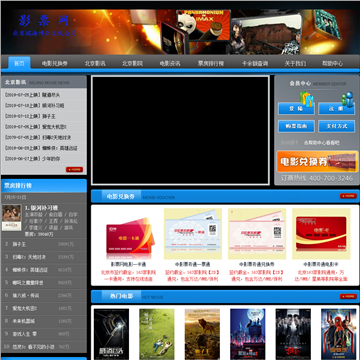Viewport: 360px width, 360px height.
Task: Select 关于我们 in the navigation bar
Action: point(295,63)
